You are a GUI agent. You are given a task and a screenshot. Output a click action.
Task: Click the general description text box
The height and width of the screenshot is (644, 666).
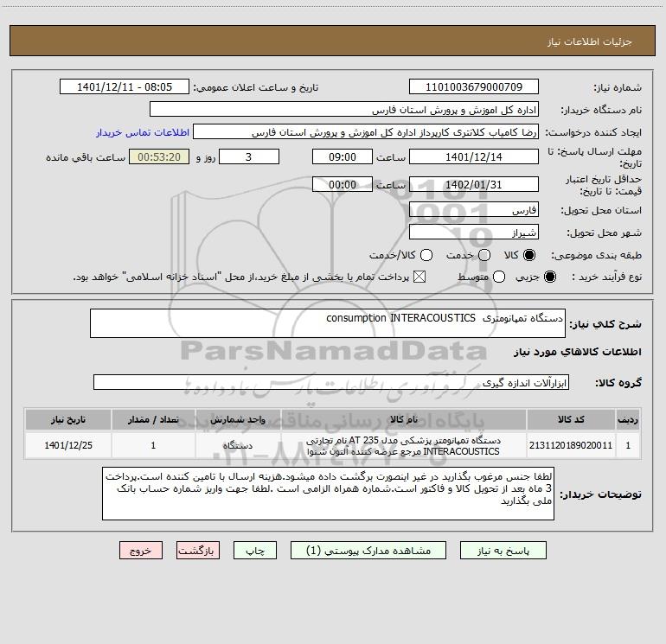click(328, 323)
